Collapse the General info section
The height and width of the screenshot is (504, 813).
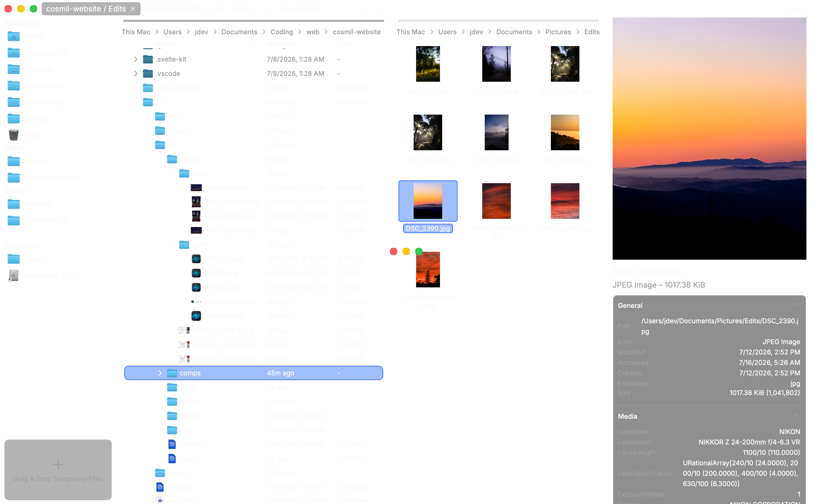pyautogui.click(x=797, y=305)
